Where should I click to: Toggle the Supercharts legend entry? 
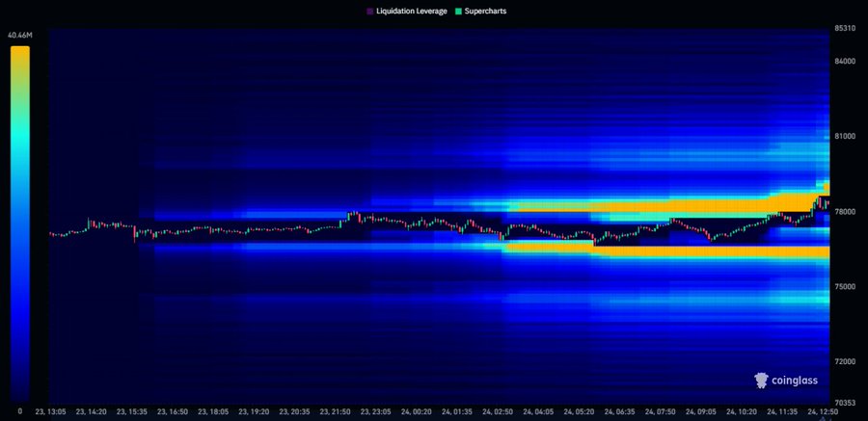(480, 11)
